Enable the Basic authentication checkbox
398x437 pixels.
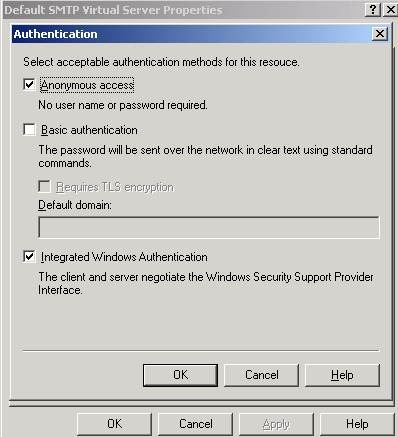(x=29, y=130)
